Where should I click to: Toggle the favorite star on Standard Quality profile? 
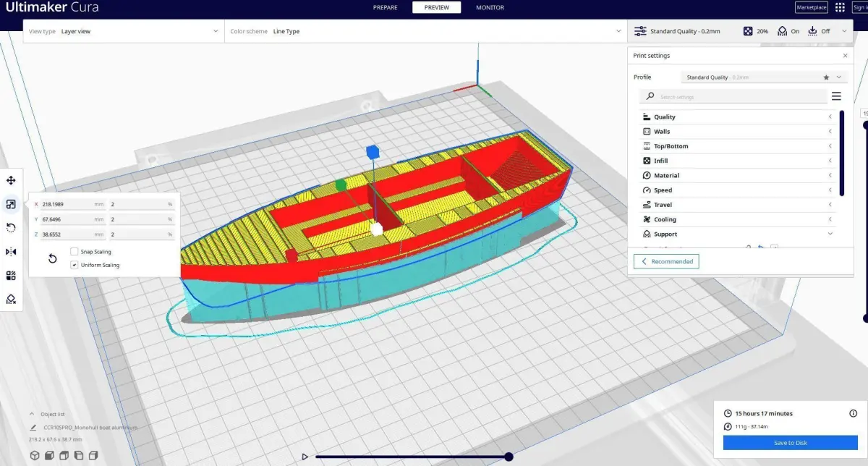[826, 77]
